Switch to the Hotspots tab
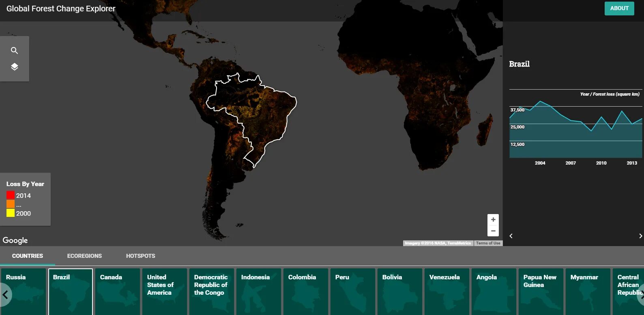 pyautogui.click(x=141, y=256)
